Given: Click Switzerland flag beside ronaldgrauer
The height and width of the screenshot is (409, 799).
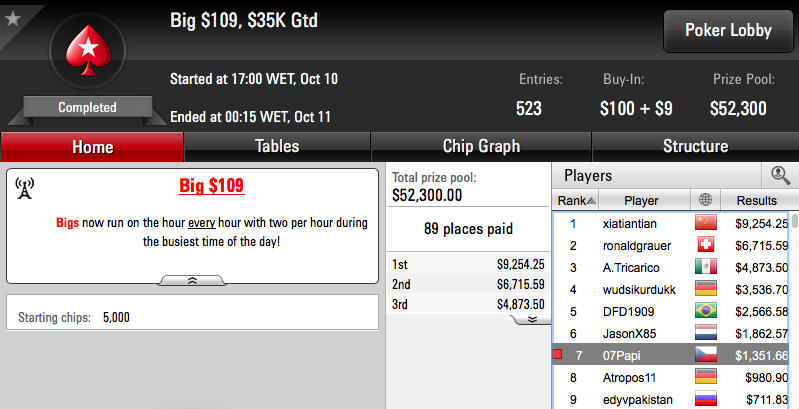Looking at the screenshot, I should [x=706, y=245].
